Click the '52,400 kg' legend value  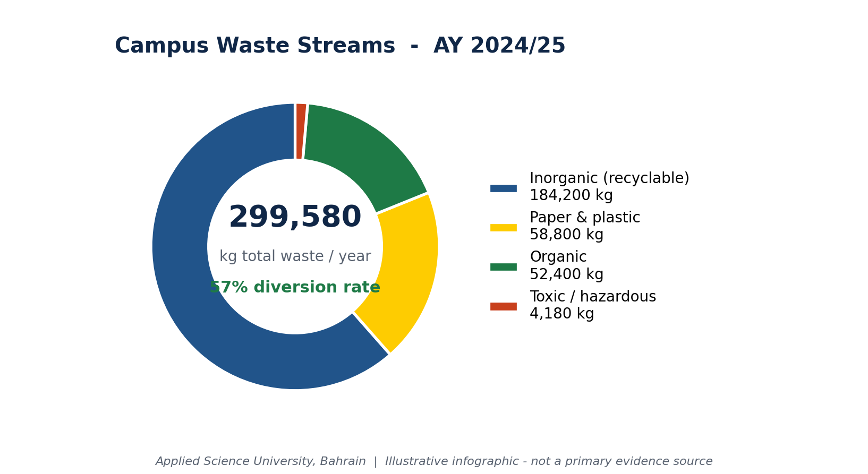[566, 274]
